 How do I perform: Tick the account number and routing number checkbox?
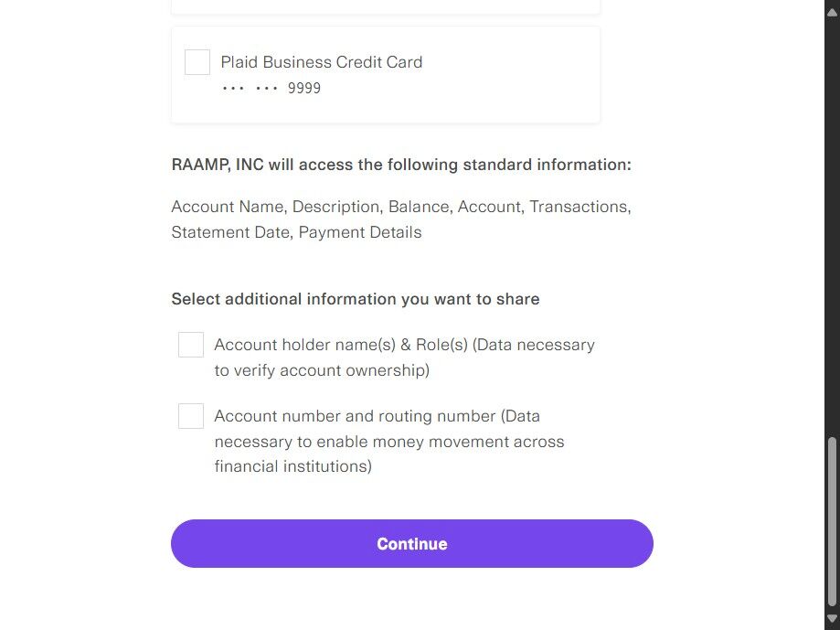(191, 416)
